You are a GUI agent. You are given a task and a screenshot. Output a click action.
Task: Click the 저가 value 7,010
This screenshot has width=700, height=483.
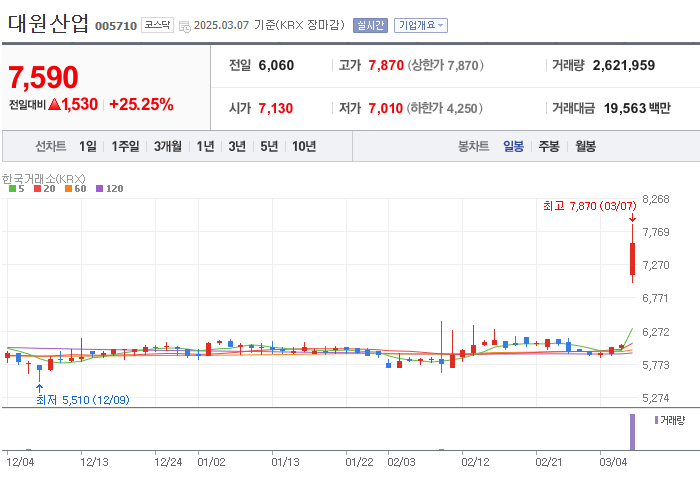pyautogui.click(x=386, y=108)
